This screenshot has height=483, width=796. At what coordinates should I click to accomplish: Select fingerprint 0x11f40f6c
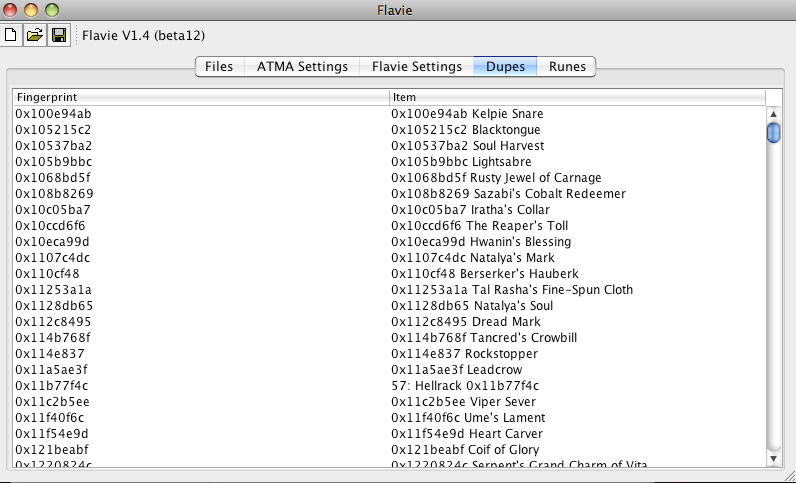pos(50,418)
